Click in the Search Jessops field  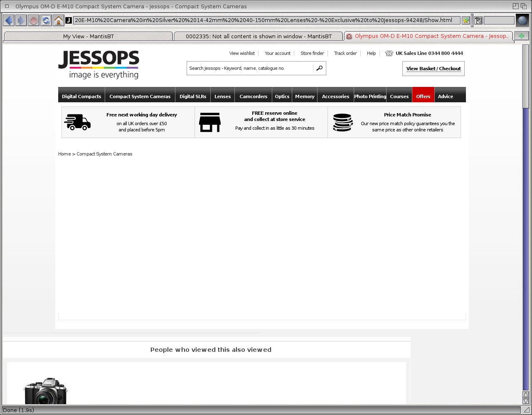pos(249,68)
